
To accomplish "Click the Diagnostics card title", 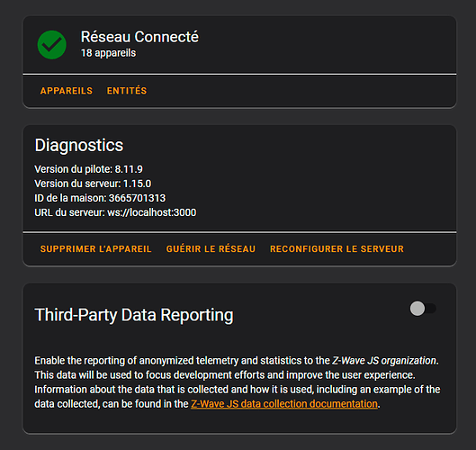I will (x=79, y=145).
